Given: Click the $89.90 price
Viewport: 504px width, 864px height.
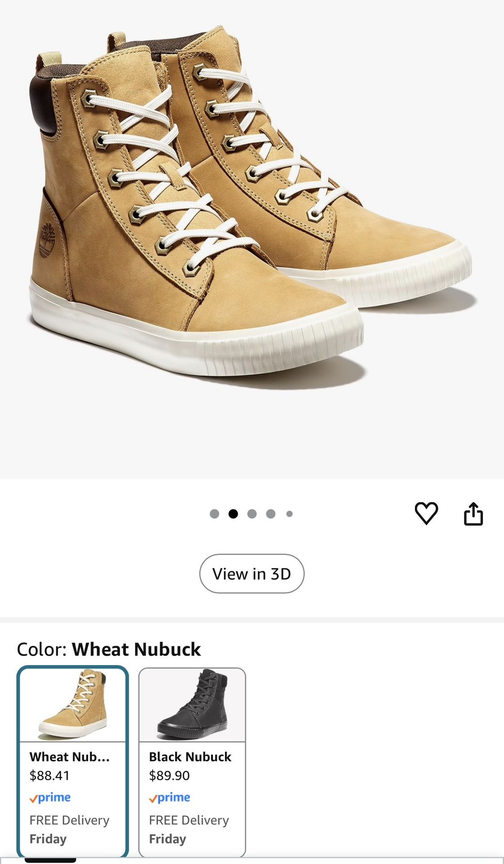Looking at the screenshot, I should (169, 775).
